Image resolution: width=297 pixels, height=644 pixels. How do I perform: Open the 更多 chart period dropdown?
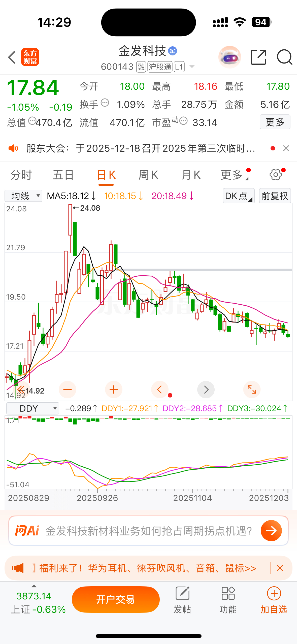coord(235,175)
